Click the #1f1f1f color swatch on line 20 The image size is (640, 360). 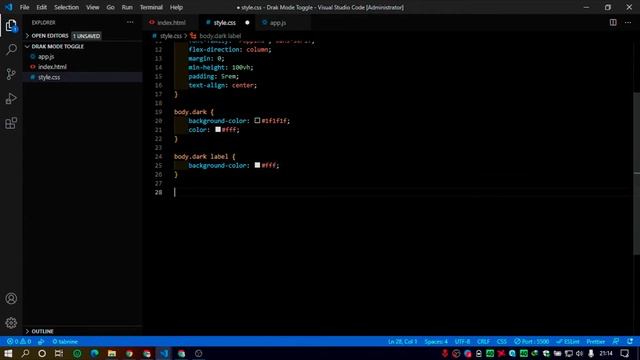point(257,120)
